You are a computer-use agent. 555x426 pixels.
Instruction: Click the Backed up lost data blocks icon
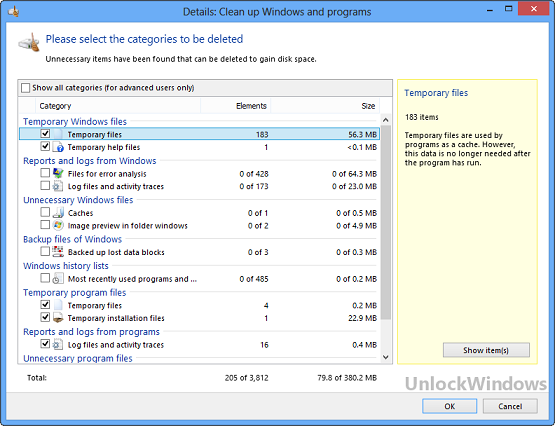click(x=58, y=252)
